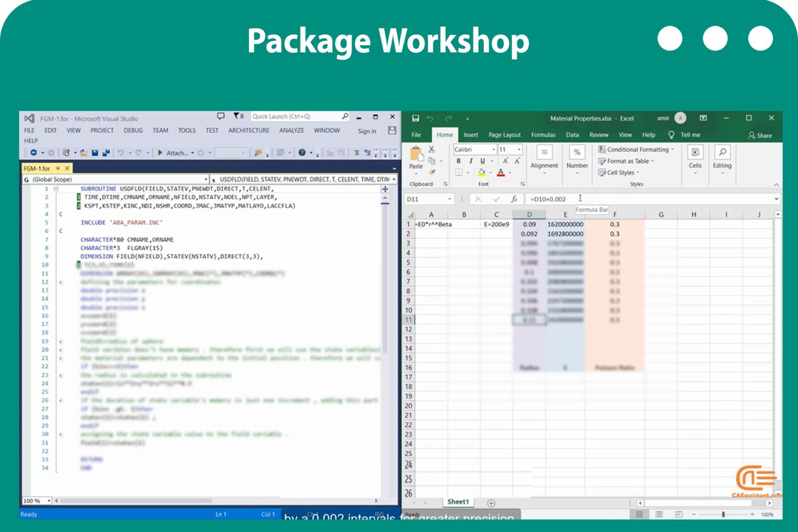Click the Sign in button
Image resolution: width=798 pixels, height=532 pixels.
pyautogui.click(x=367, y=130)
